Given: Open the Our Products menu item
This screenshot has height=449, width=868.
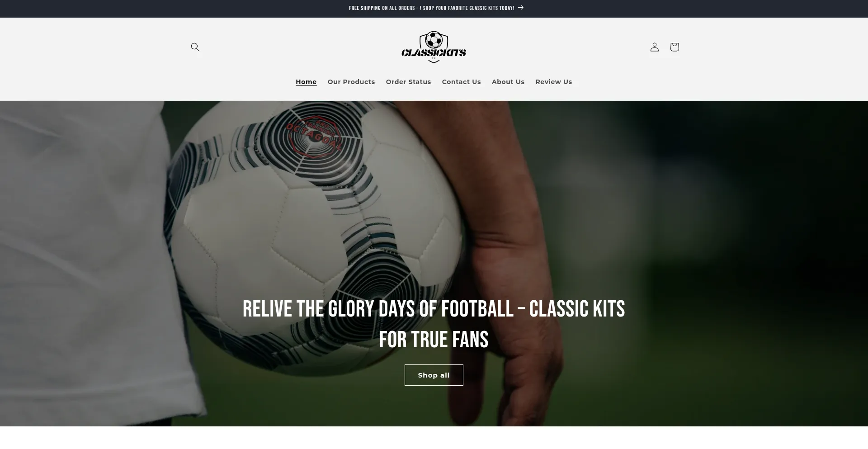Looking at the screenshot, I should tap(351, 82).
